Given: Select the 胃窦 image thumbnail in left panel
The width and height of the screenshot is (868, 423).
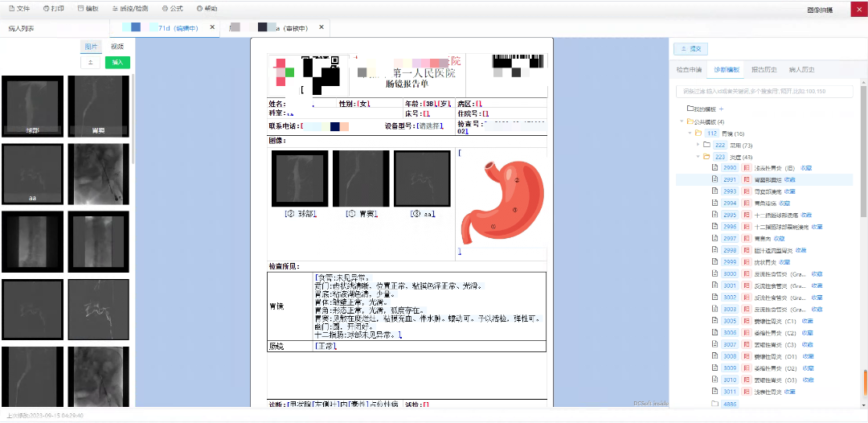Looking at the screenshot, I should (x=99, y=106).
